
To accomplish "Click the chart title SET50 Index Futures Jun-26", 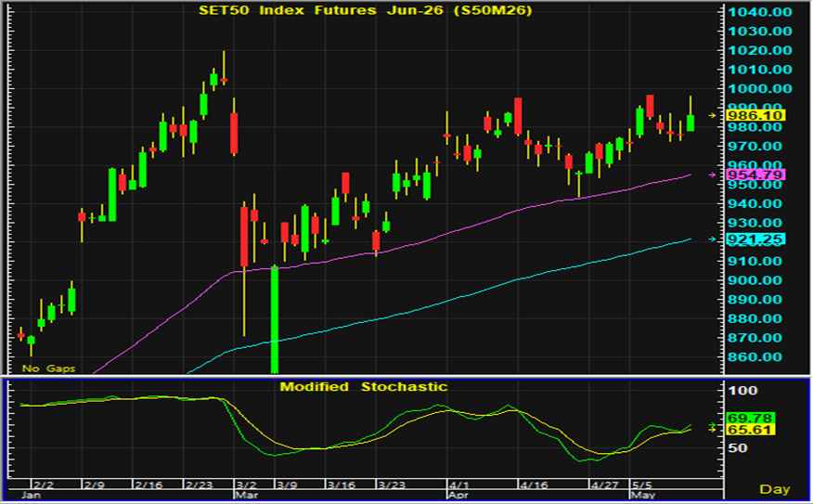I will (x=366, y=10).
